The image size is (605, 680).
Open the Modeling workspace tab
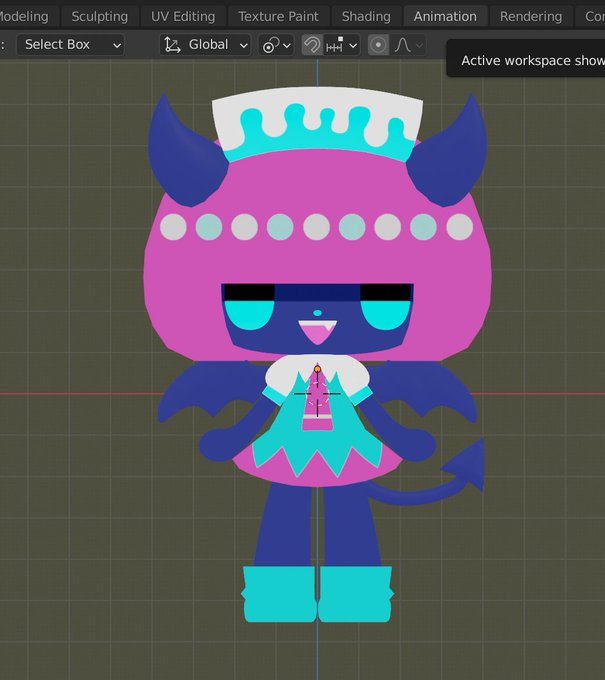click(24, 16)
